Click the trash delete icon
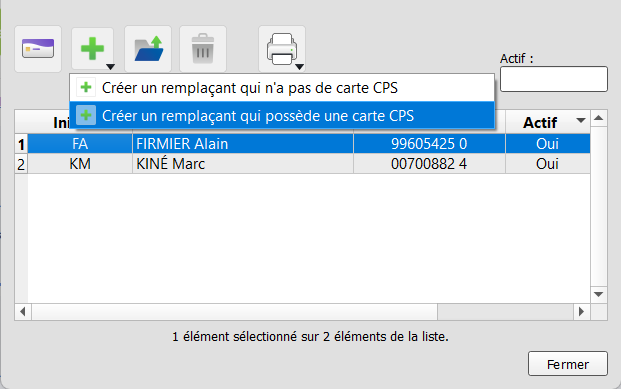 click(x=203, y=49)
